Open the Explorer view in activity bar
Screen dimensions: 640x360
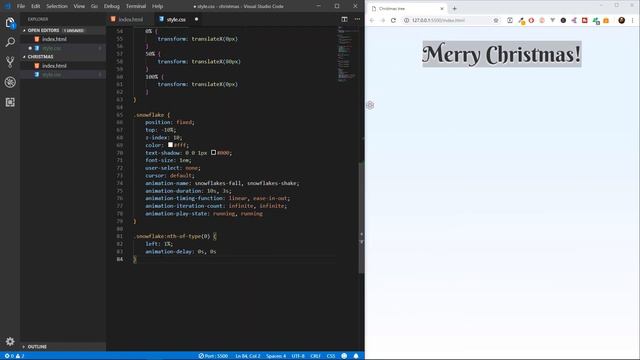click(10, 23)
